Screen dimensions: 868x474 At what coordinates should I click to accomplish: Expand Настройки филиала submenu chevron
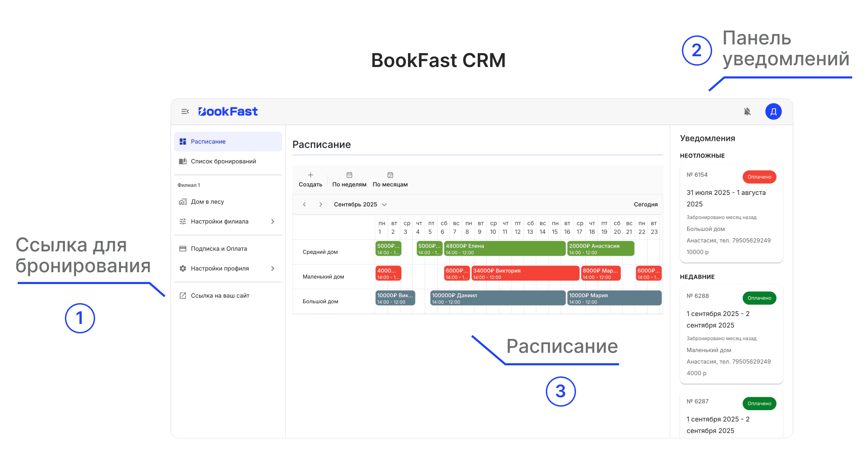pos(273,222)
